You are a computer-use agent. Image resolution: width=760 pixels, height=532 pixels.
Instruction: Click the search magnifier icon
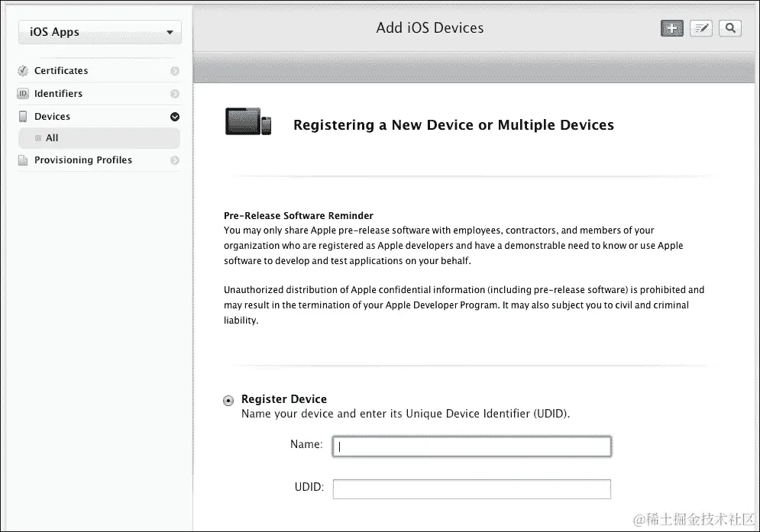(x=730, y=28)
